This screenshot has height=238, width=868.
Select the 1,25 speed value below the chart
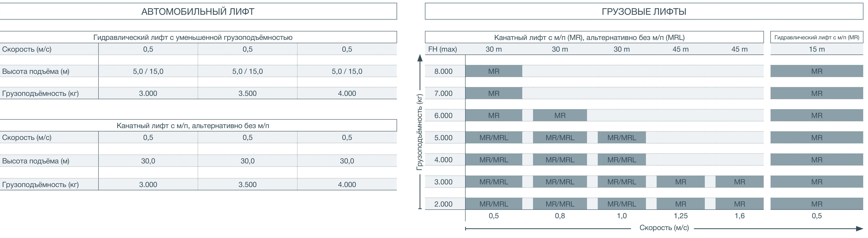point(681,216)
